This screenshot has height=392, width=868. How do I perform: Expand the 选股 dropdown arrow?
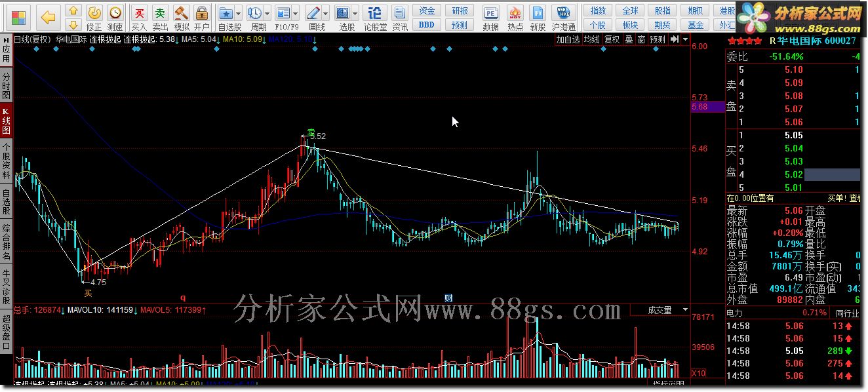pos(355,13)
